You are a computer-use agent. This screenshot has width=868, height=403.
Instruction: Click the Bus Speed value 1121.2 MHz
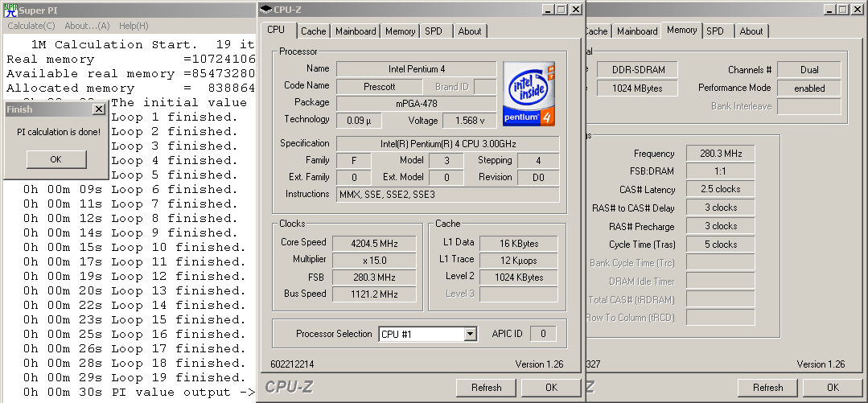click(x=374, y=294)
